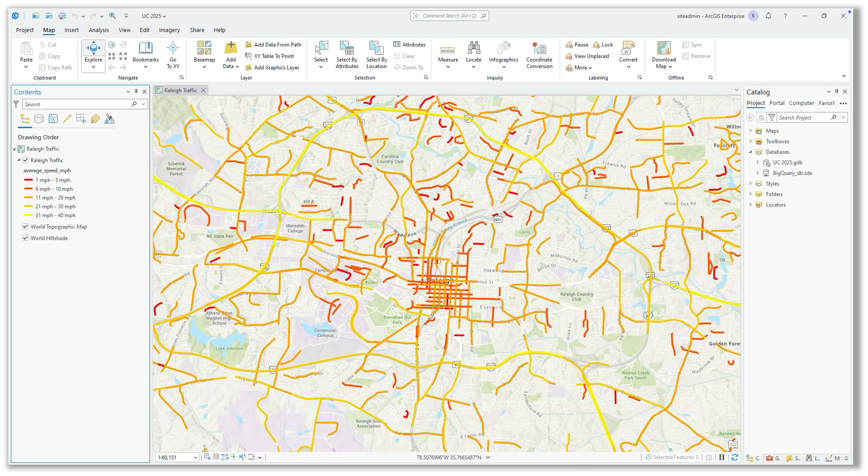Uncheck the World Topographic Map layer

[25, 227]
